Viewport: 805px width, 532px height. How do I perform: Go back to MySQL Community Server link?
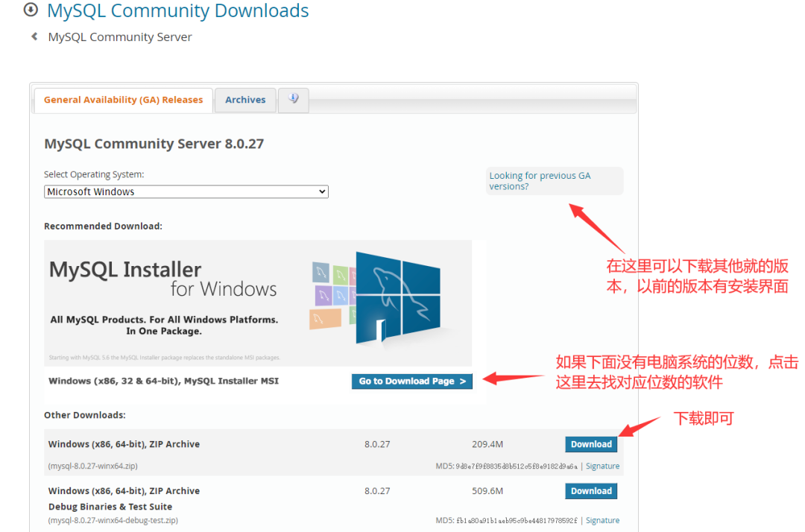point(119,37)
